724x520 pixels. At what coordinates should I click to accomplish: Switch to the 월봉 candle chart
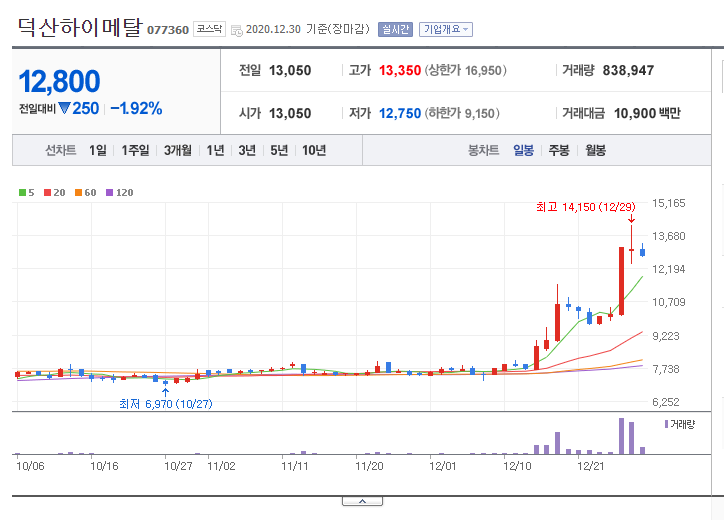point(595,150)
